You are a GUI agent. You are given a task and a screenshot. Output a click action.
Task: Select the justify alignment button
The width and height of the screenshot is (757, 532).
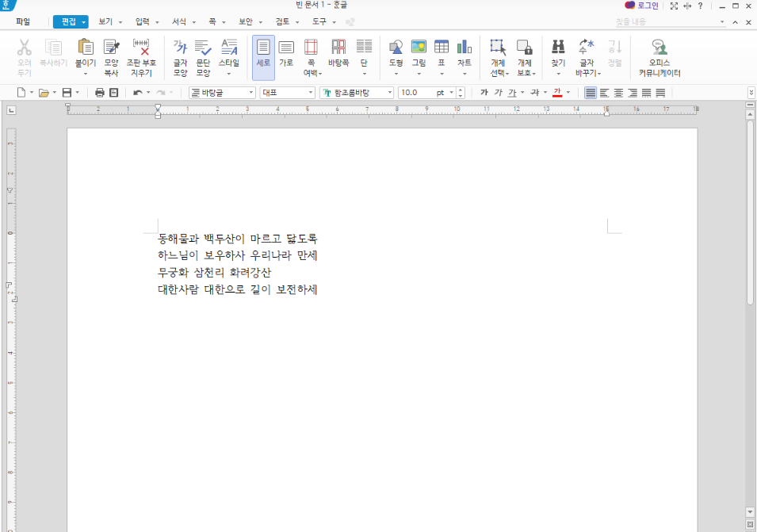coord(591,93)
